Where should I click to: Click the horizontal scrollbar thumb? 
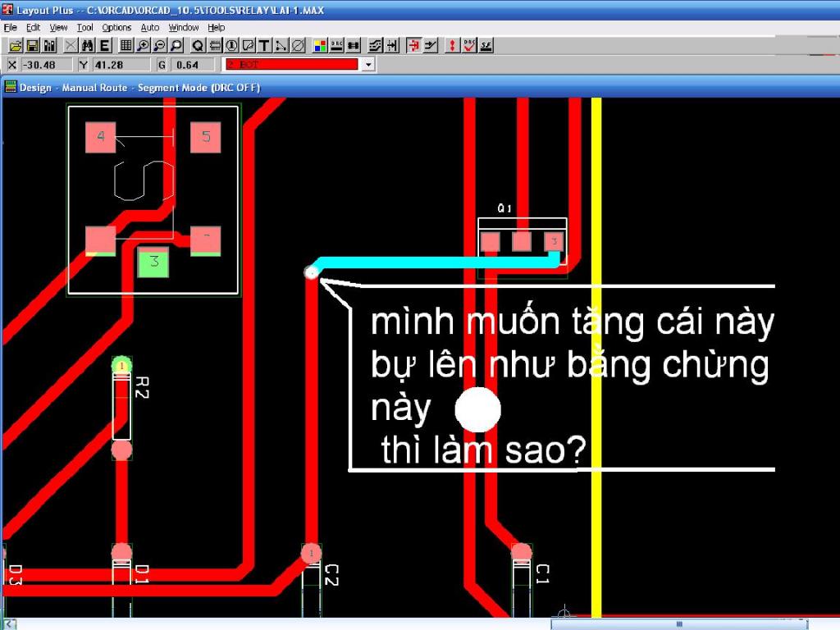pyautogui.click(x=679, y=624)
